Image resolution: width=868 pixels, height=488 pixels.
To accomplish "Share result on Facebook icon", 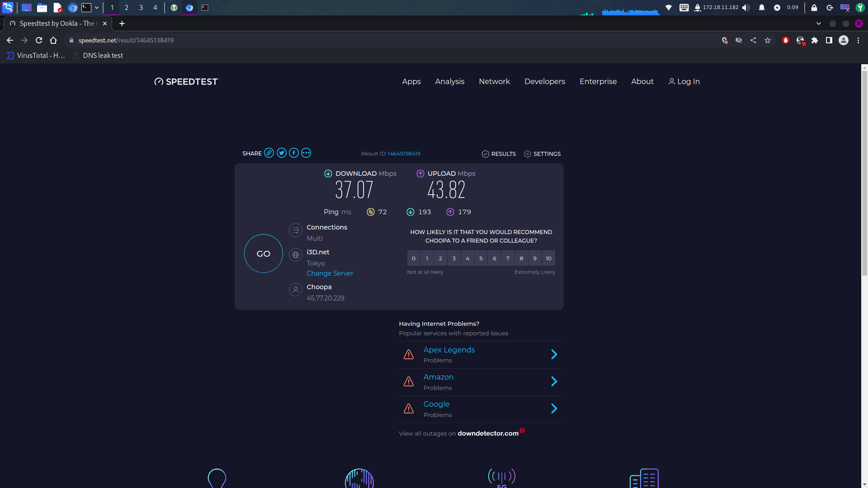I will pos(294,153).
